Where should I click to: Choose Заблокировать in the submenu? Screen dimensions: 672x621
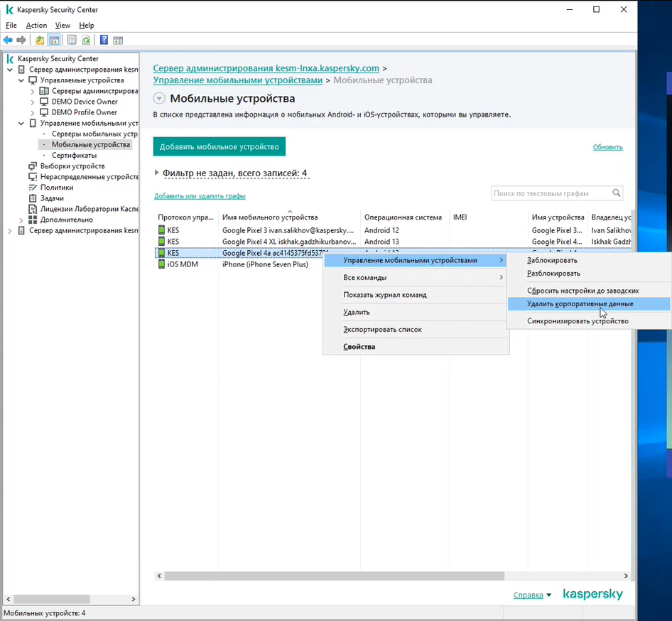589,260
